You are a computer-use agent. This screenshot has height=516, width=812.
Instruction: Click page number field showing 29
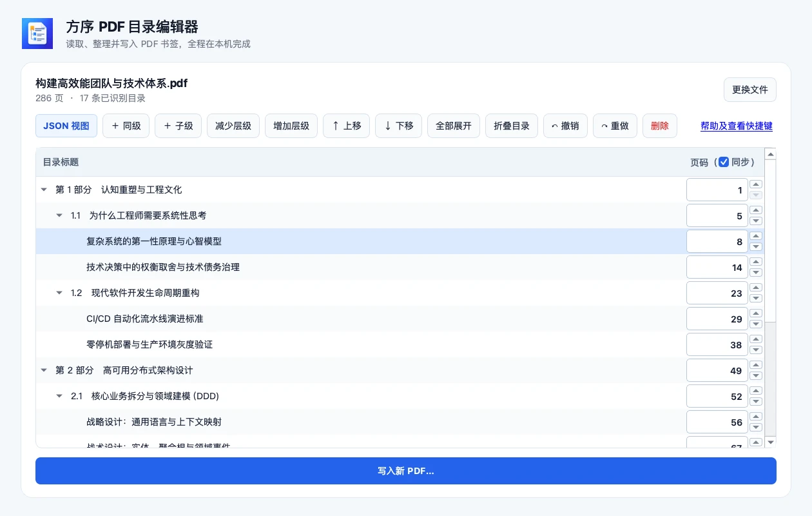717,319
